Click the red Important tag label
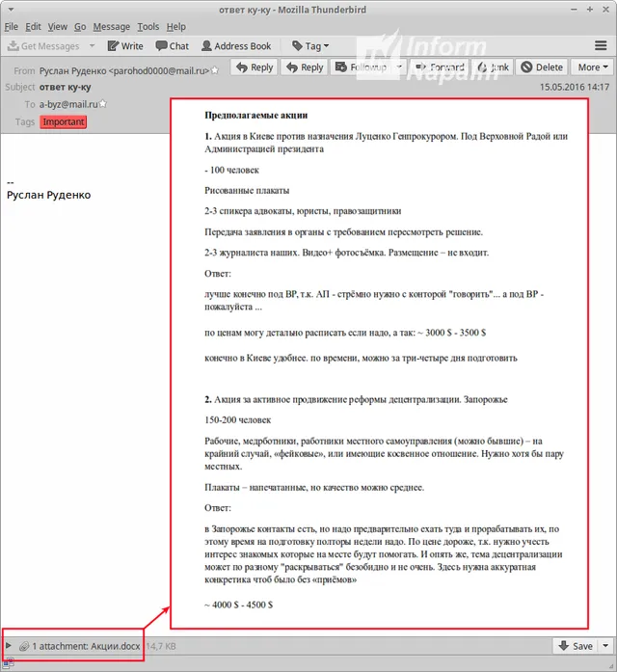This screenshot has width=617, height=672. pyautogui.click(x=64, y=121)
